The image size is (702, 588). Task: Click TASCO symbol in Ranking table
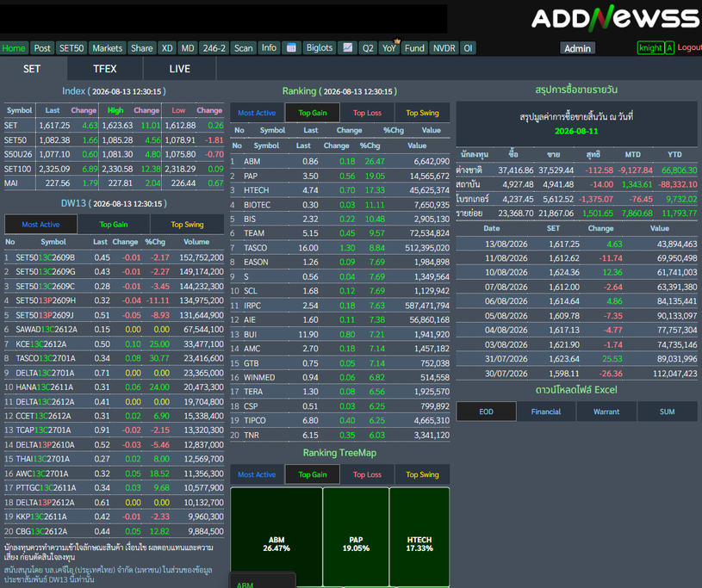pos(255,247)
